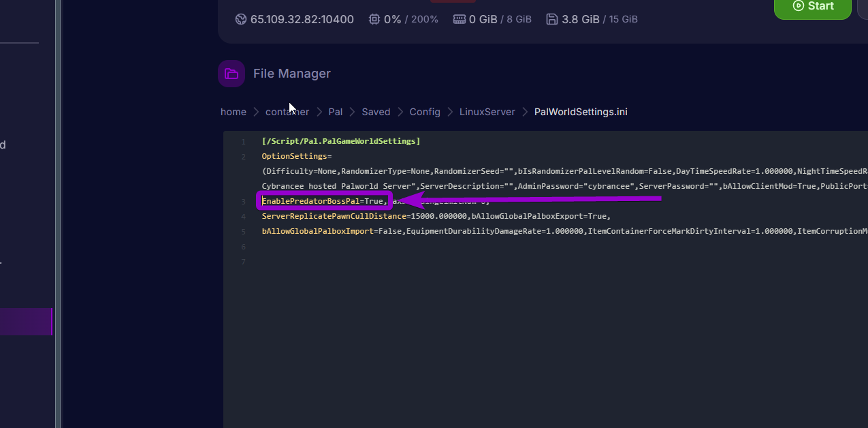This screenshot has height=428, width=868.
Task: Click the RAM memory usage icon
Action: click(459, 19)
